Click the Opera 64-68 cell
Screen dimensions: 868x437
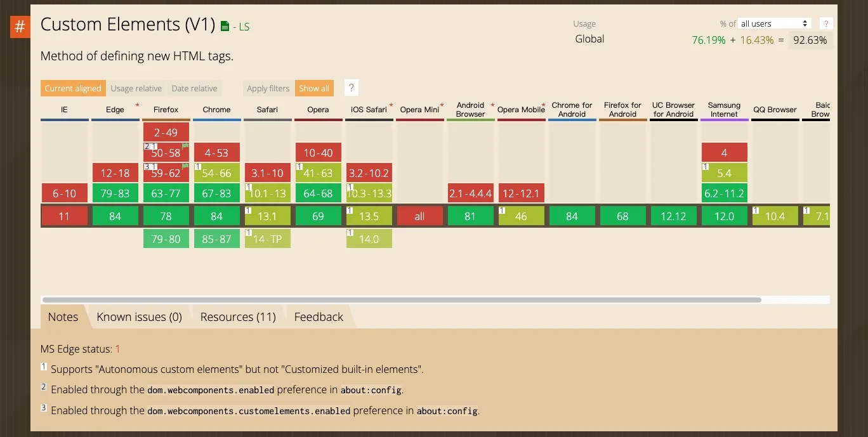click(318, 193)
